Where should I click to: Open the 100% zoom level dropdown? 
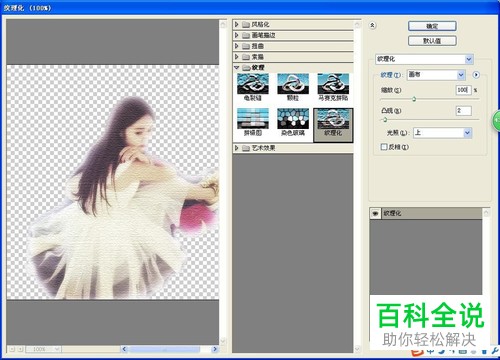coord(43,349)
